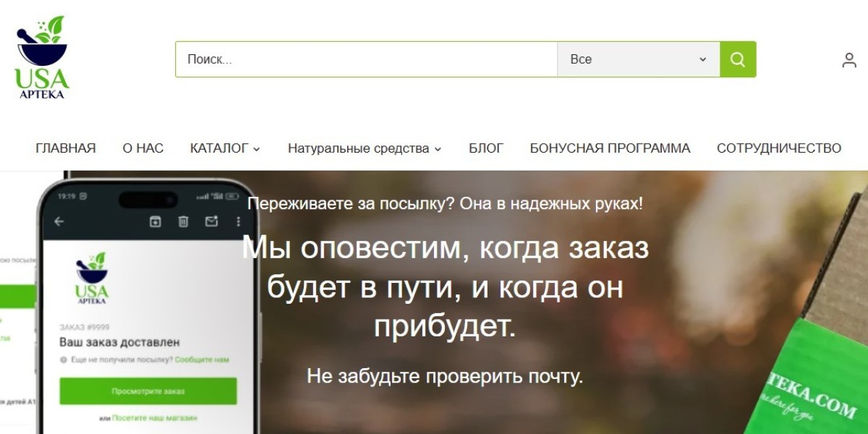Go to ГЛАВНАЯ page
Screen dimensions: 868x434
click(66, 148)
